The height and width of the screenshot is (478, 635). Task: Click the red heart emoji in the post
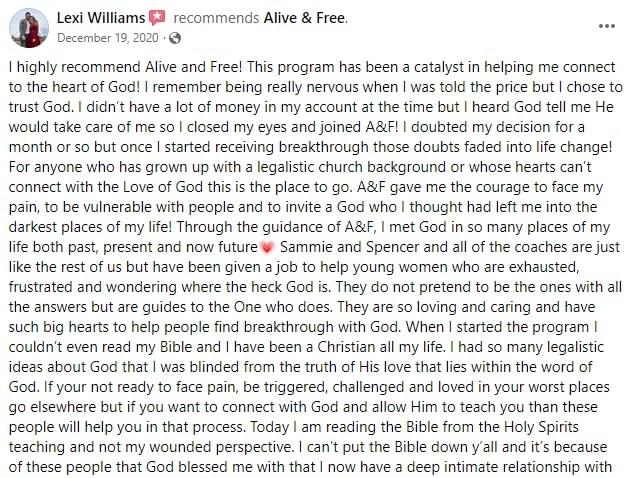(x=266, y=248)
